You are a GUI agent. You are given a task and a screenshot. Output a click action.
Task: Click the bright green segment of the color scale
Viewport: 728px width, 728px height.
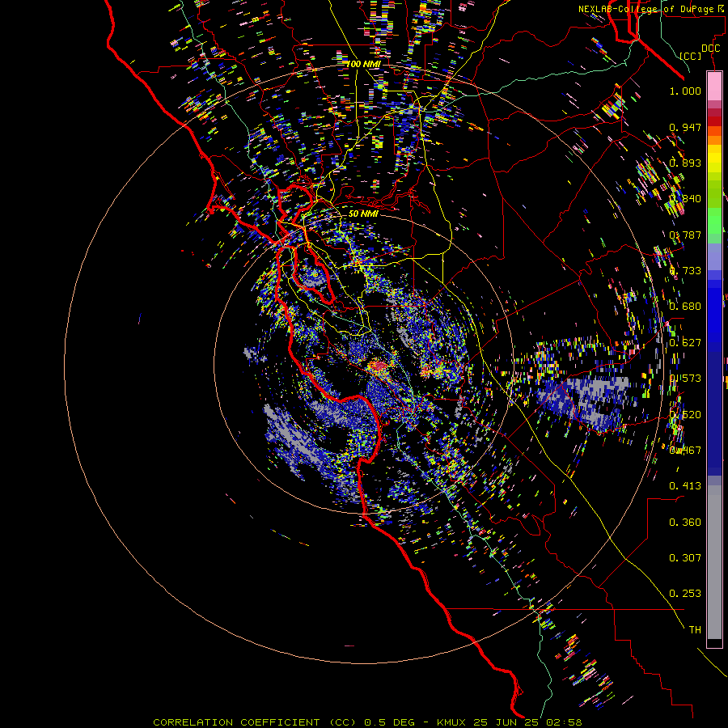pos(714,220)
